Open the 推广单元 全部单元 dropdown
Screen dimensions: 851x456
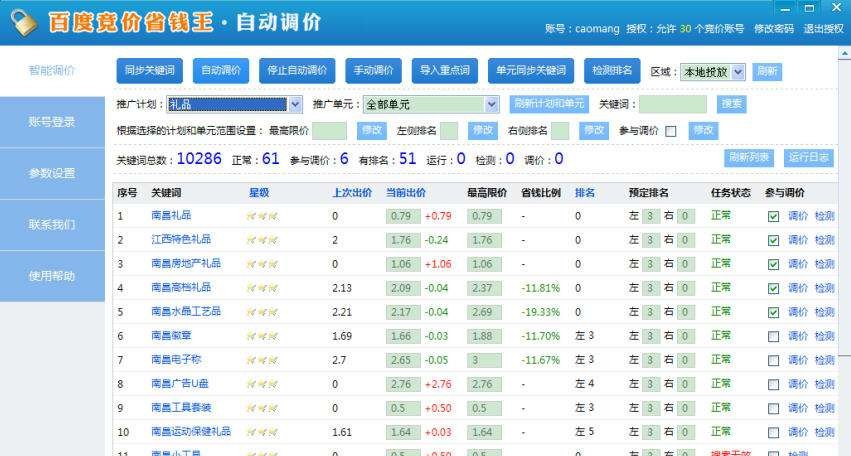431,104
